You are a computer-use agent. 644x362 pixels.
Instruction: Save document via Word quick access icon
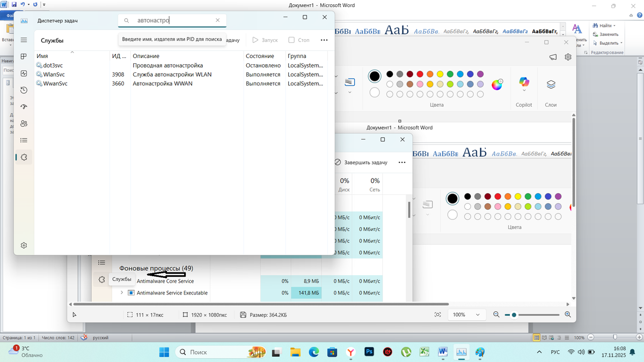[14, 4]
